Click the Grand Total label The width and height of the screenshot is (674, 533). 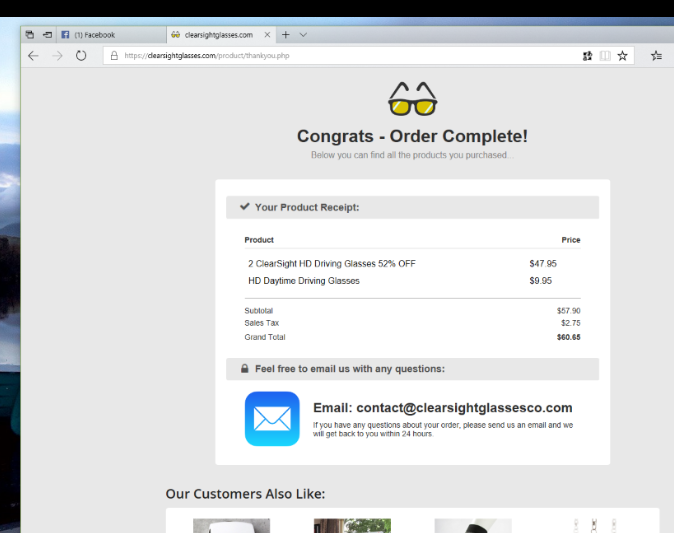(265, 337)
